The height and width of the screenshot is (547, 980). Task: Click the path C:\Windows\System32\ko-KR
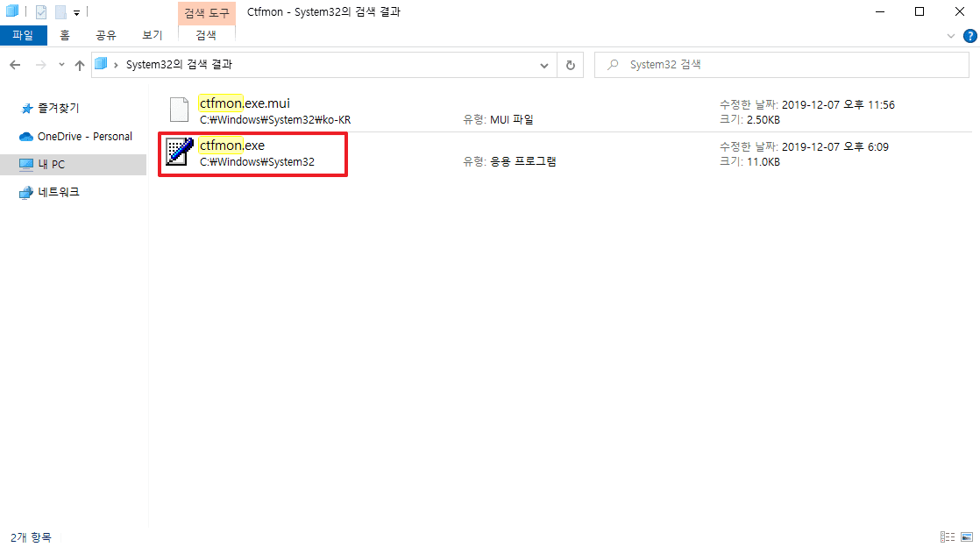275,119
